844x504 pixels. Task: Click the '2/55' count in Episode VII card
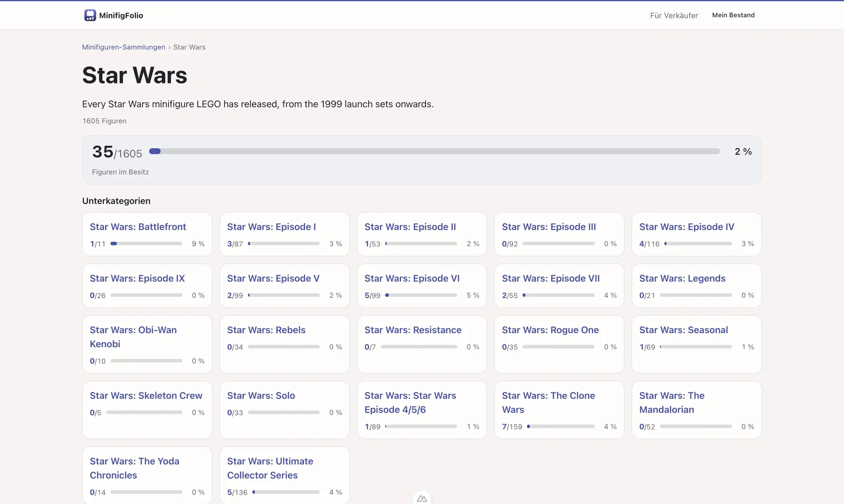pos(510,295)
